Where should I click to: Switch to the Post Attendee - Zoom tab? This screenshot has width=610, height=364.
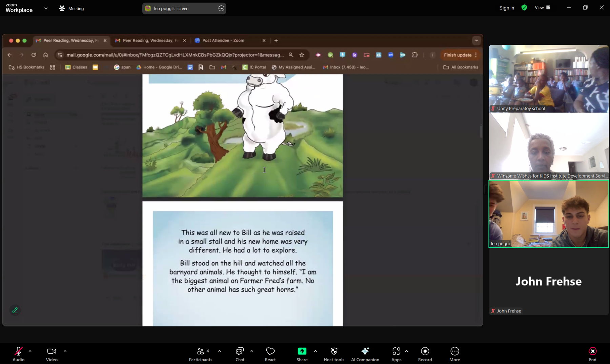[x=223, y=40]
